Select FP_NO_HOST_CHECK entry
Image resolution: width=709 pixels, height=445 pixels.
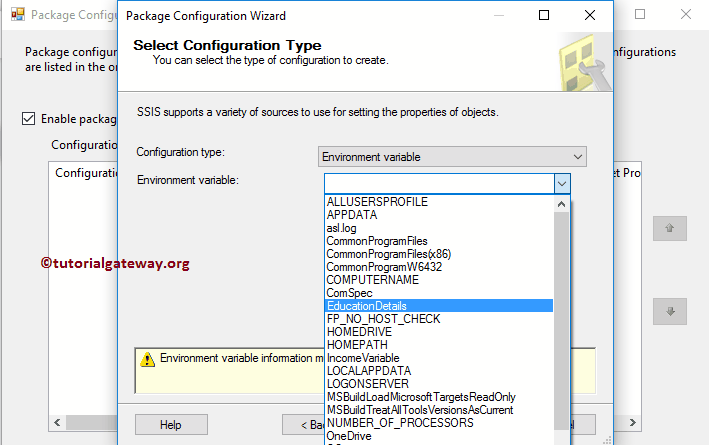pos(439,319)
